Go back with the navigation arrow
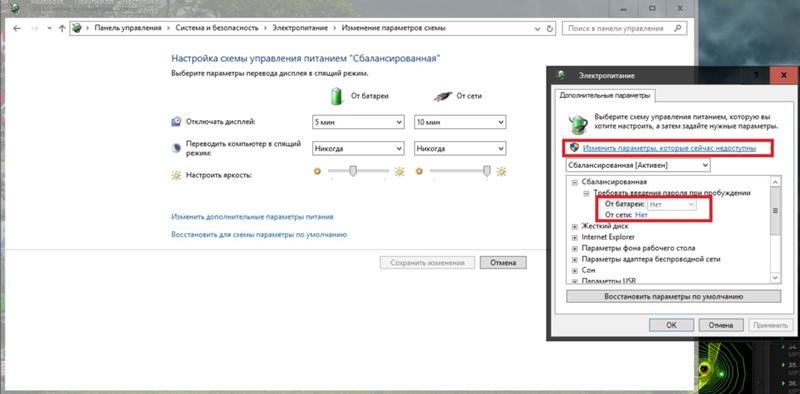The image size is (800, 394). (x=17, y=29)
